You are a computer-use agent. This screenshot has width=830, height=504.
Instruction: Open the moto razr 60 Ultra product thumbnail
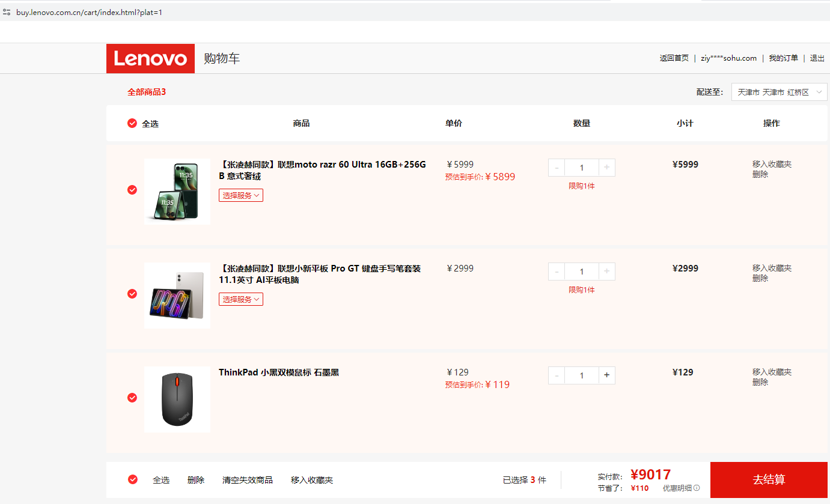click(177, 192)
